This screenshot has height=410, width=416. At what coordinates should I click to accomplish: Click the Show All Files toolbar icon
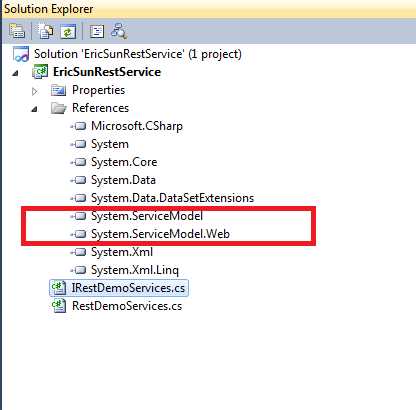46,32
